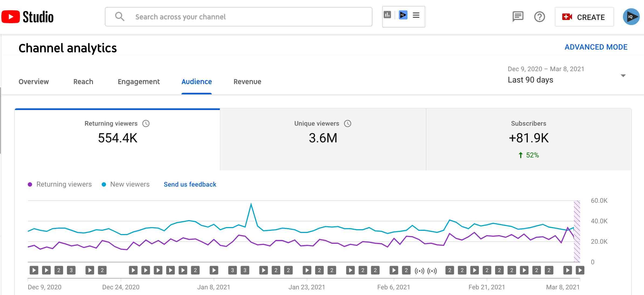
Task: Open the help question mark icon
Action: 539,17
